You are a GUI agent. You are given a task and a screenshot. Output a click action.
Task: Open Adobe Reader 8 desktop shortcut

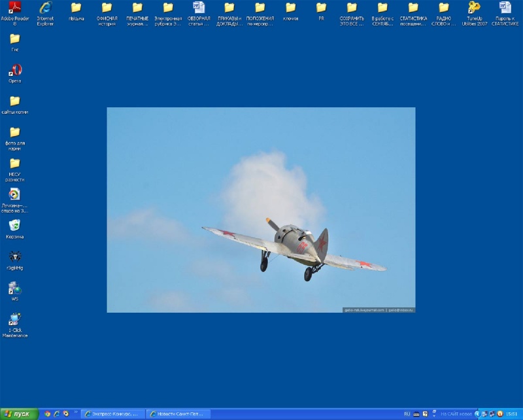[x=15, y=8]
